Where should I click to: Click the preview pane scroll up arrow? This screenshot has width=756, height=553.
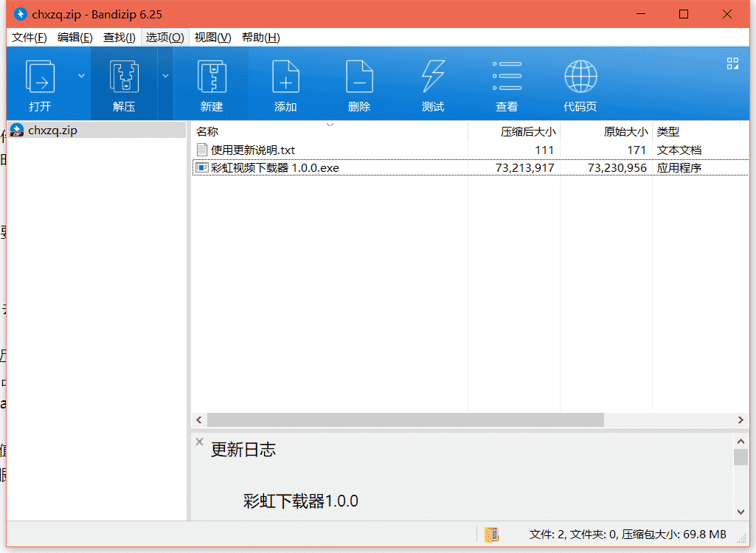pyautogui.click(x=741, y=441)
